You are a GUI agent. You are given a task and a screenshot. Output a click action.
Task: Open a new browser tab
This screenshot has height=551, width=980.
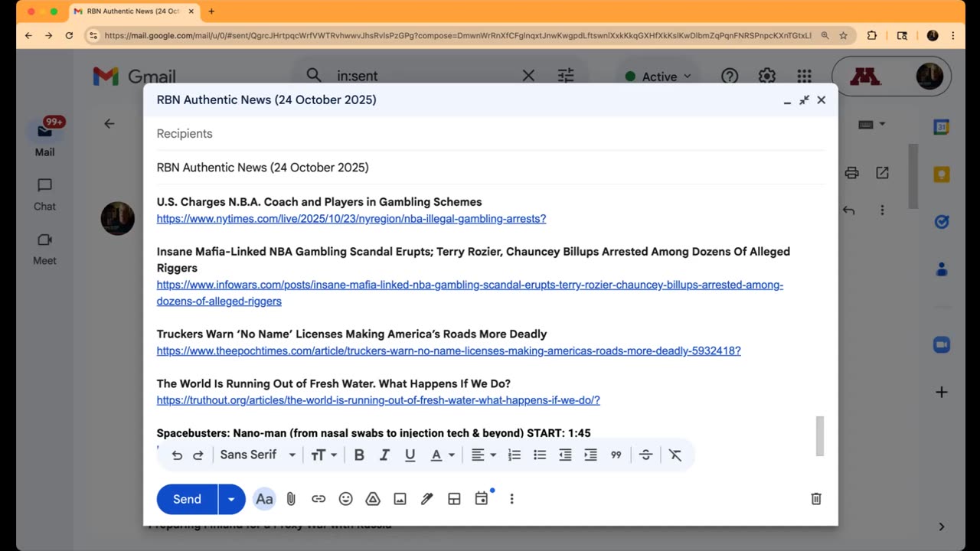(x=211, y=11)
